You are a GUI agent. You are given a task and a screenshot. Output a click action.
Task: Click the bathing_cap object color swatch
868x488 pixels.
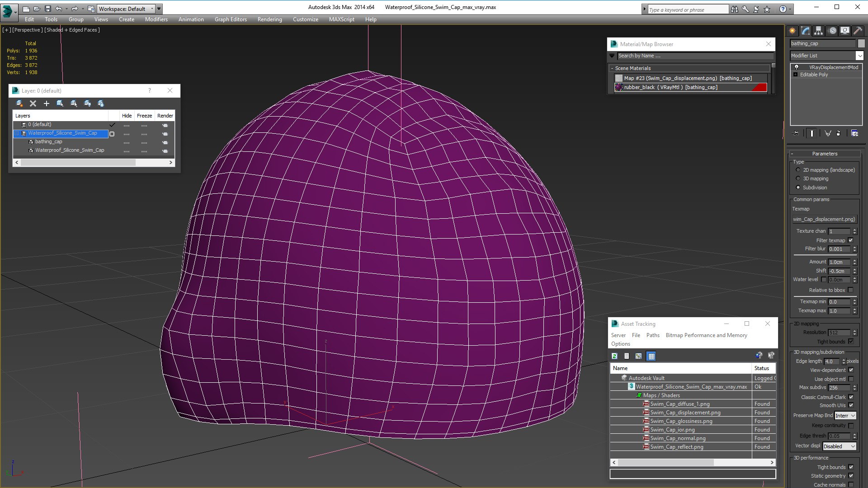861,43
